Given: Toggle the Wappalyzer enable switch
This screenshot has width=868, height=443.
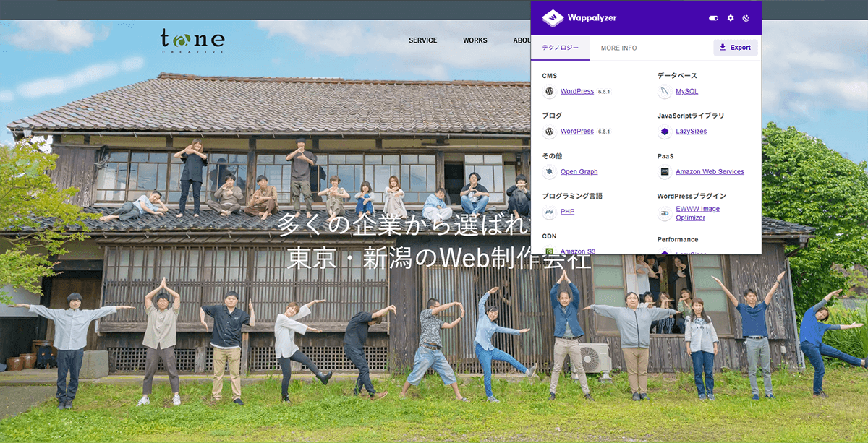Looking at the screenshot, I should point(713,18).
